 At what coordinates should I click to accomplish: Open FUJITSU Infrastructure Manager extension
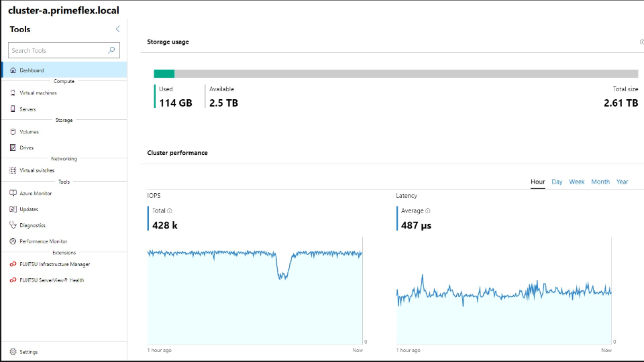54,264
